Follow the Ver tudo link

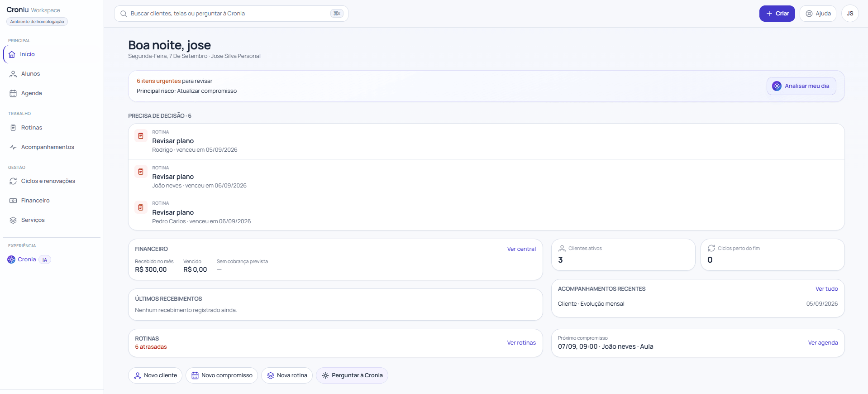(x=826, y=289)
